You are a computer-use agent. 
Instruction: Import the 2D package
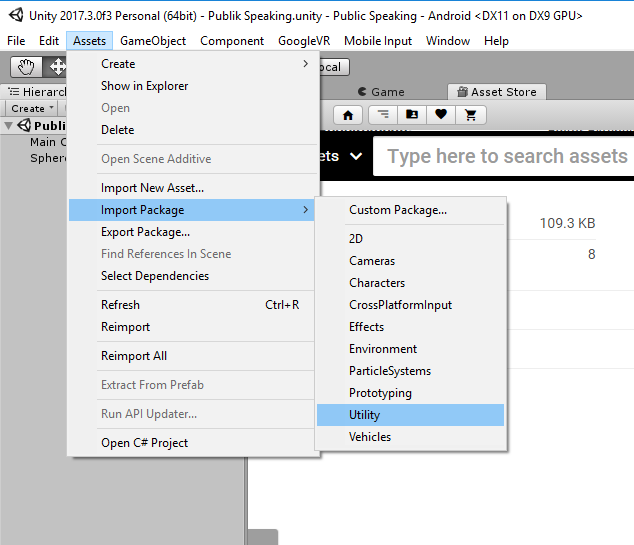coord(410,239)
